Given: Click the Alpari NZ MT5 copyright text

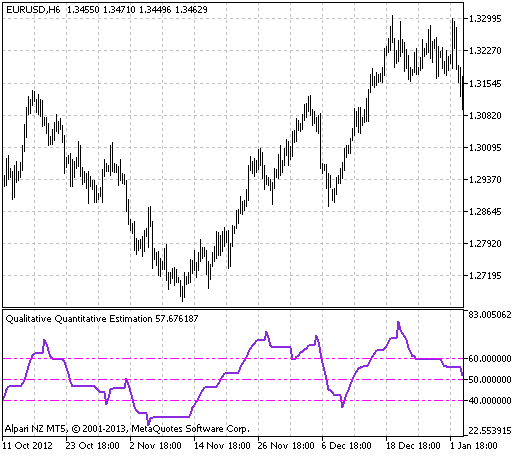Looking at the screenshot, I should click(x=127, y=429).
